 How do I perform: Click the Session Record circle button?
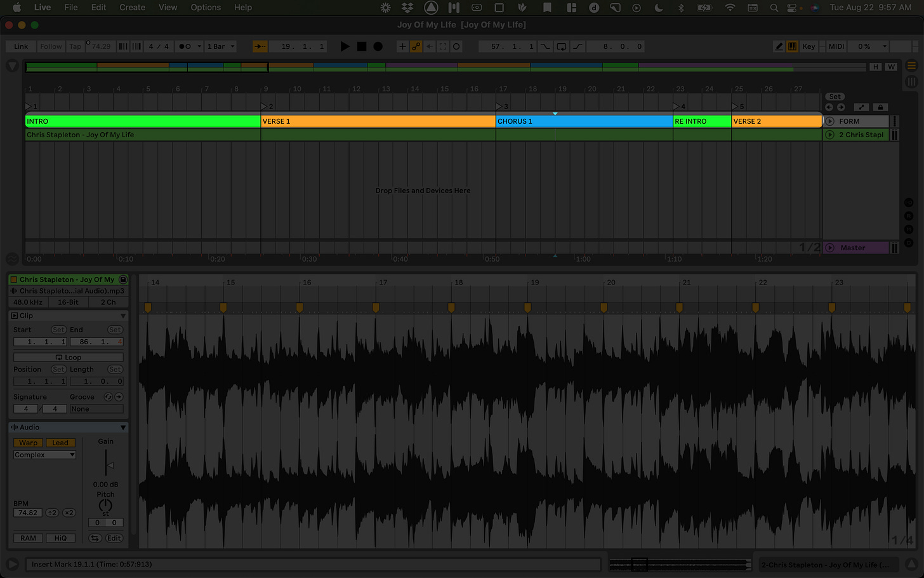pyautogui.click(x=456, y=46)
